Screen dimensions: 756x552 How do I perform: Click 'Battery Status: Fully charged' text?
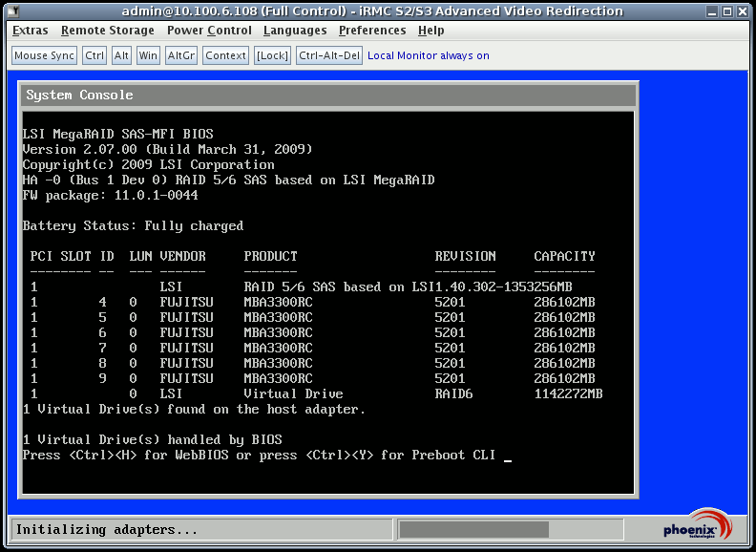click(133, 225)
